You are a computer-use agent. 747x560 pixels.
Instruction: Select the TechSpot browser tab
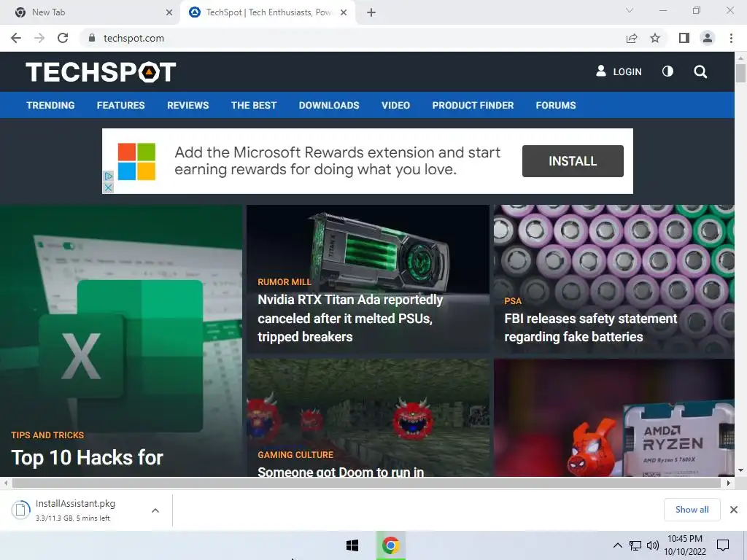pos(268,12)
